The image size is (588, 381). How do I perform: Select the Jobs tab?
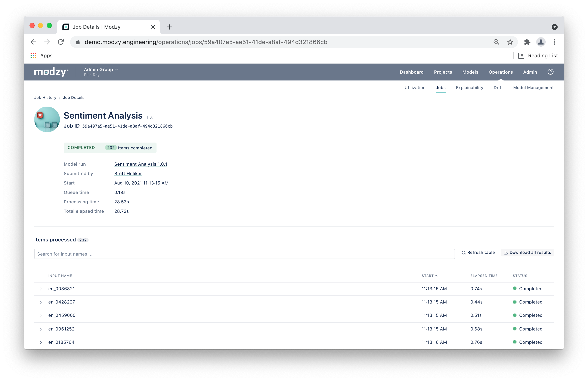[x=440, y=88]
